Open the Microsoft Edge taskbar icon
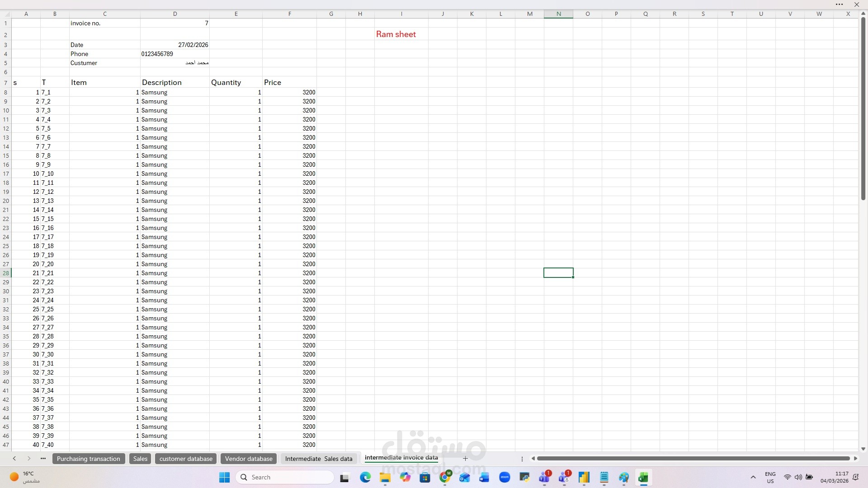The image size is (868, 488). click(365, 477)
